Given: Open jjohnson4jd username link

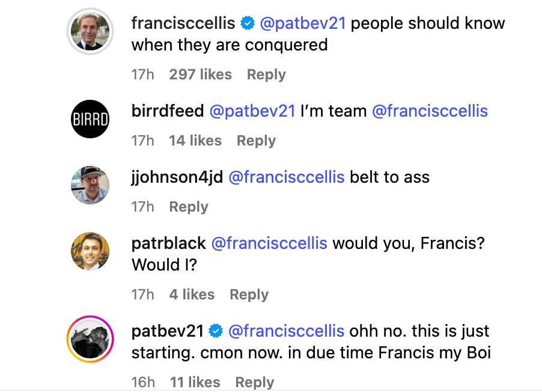Looking at the screenshot, I should (177, 177).
